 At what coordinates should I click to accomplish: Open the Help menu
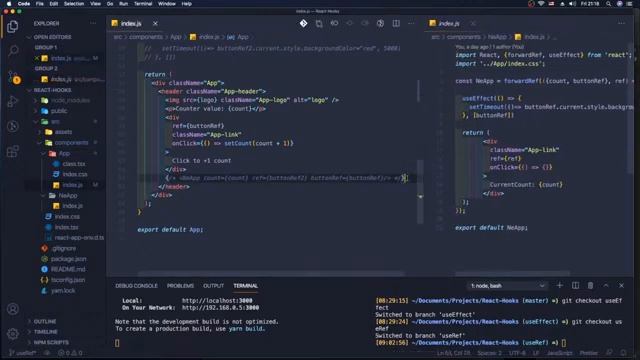(x=187, y=4)
